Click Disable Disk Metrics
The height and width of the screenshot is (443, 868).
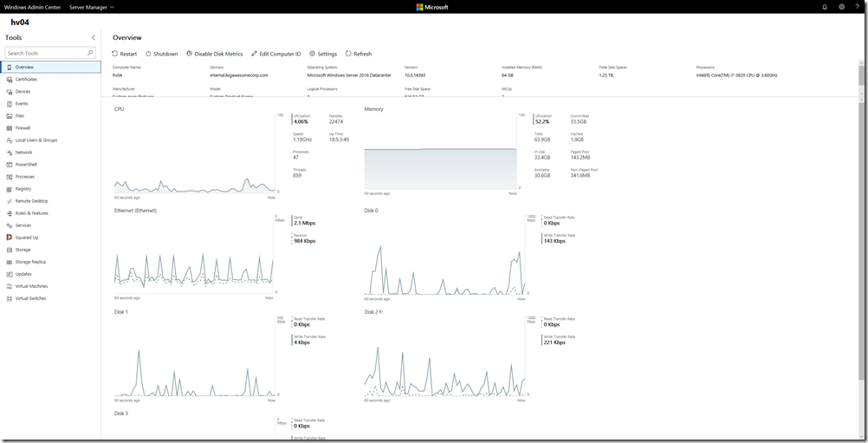coord(214,54)
